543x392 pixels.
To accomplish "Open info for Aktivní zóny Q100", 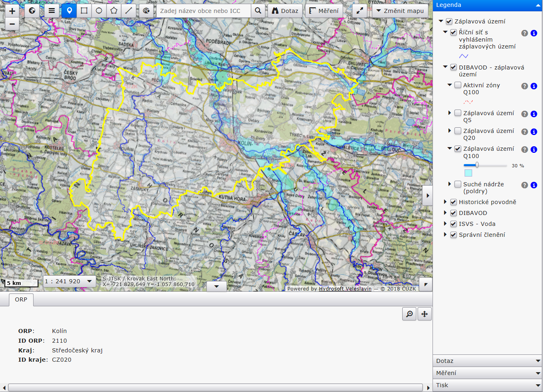I will [534, 86].
